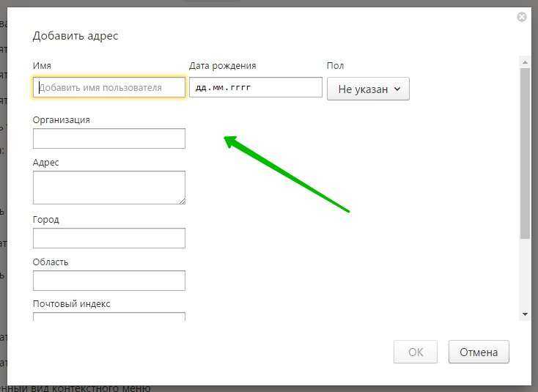Screen dimensions: 538x392
Task: Click the 'Адрес' field label
Action: pos(46,163)
